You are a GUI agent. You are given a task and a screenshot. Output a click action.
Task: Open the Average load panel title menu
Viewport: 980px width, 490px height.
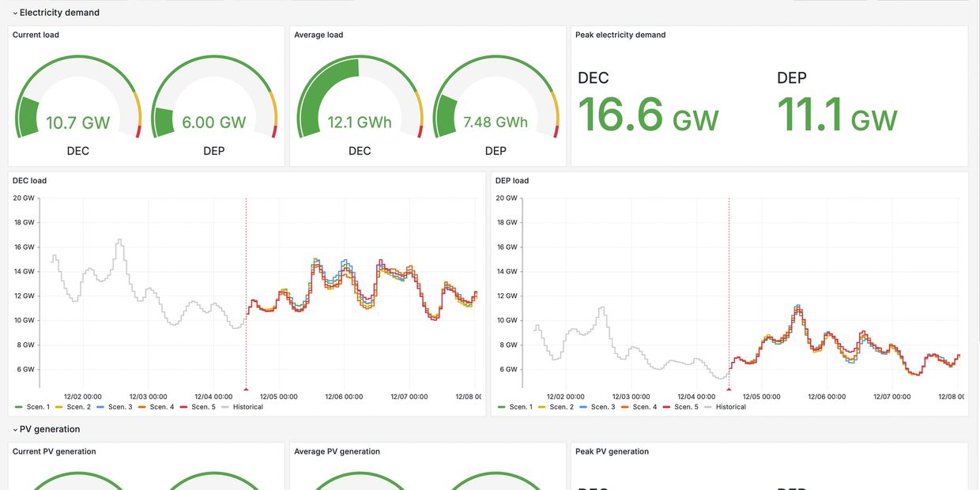(x=318, y=35)
